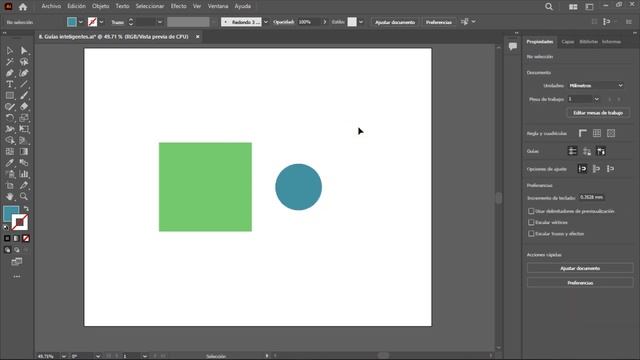Select the Rectangle tool

10,96
